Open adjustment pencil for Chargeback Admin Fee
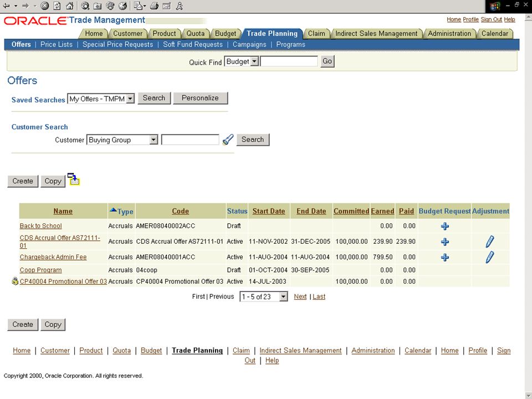Image resolution: width=532 pixels, height=399 pixels. tap(489, 257)
